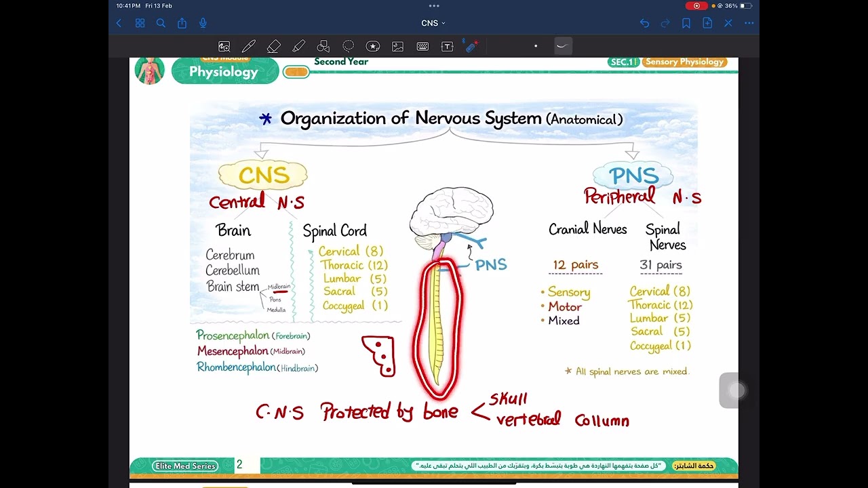Click 'Rhombencephalon' blue text

tap(237, 367)
